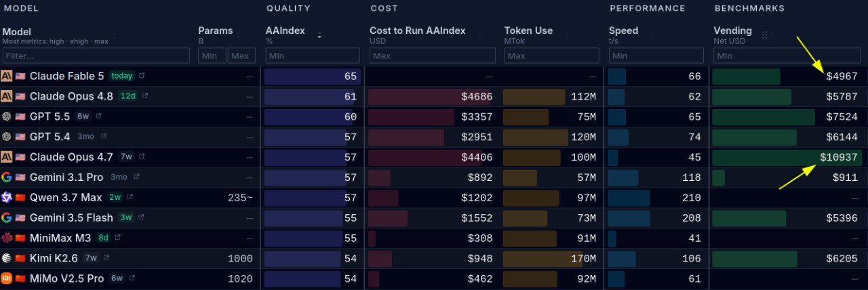Sort by Cost to Run AAIndex column header

417,30
